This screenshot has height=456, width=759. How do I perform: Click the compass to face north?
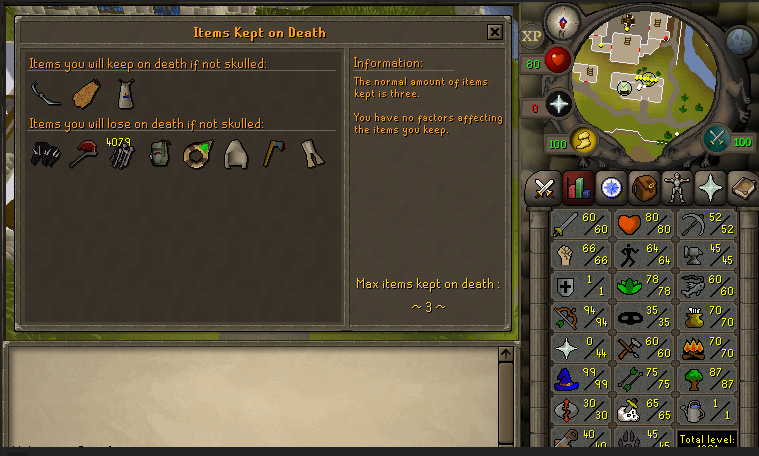tap(562, 23)
